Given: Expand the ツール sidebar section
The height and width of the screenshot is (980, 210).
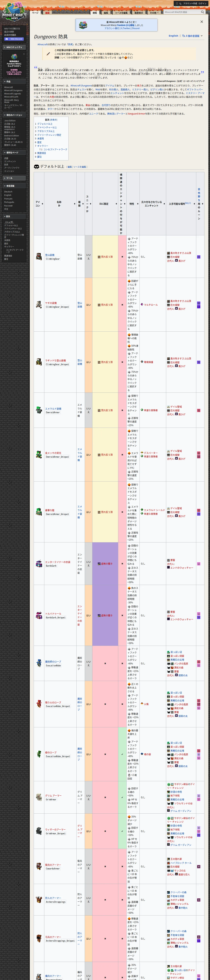Looking at the screenshot, I should click(14, 178).
